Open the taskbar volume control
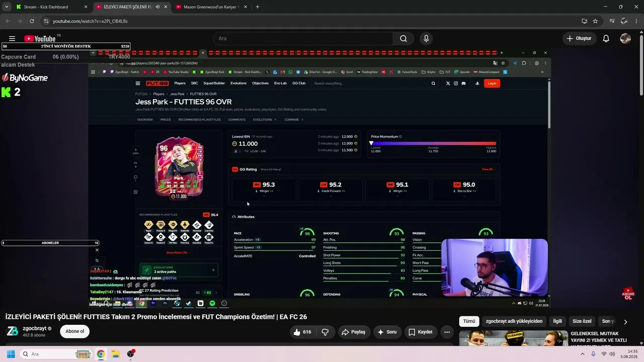 (612, 354)
